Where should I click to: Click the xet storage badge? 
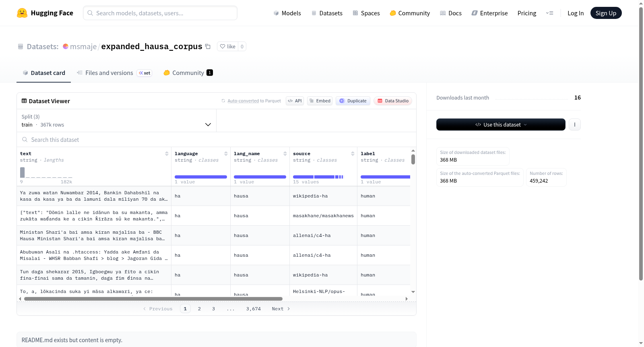(144, 73)
